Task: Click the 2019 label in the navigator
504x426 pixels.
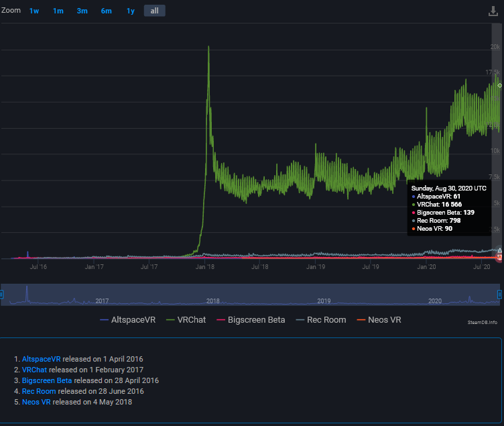Action: pos(324,301)
